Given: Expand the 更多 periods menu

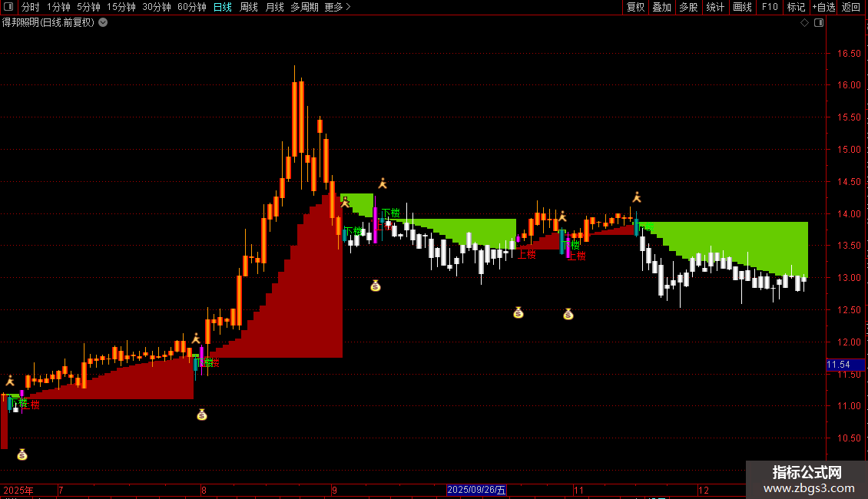Looking at the screenshot, I should (x=337, y=7).
